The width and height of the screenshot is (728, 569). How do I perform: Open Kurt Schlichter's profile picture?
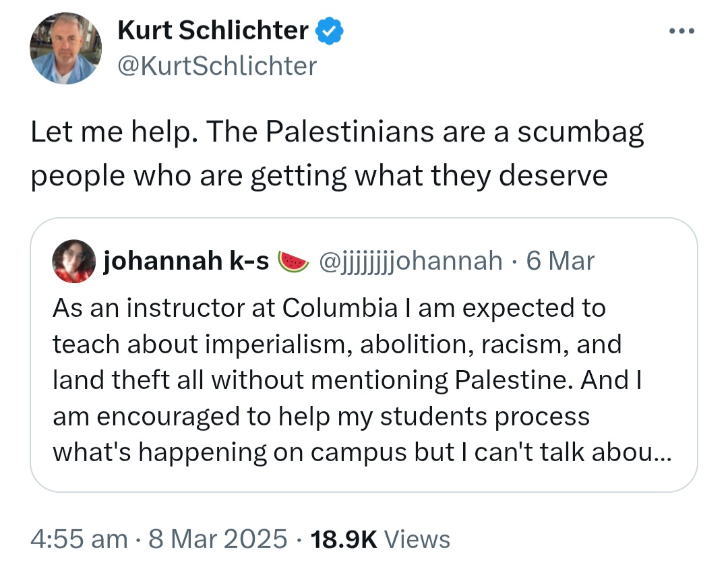point(65,49)
